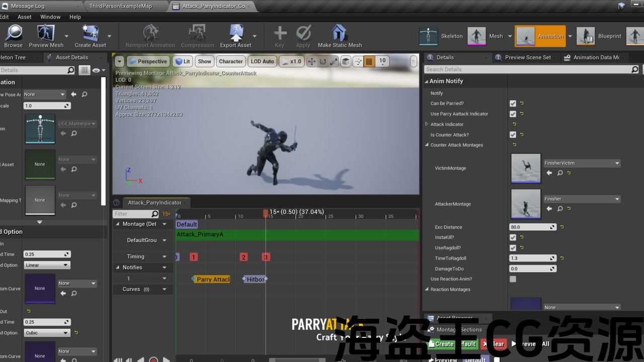This screenshot has height=362, width=644.
Task: Open the VictimMontage FinisherVictim dropdown
Action: [x=582, y=163]
